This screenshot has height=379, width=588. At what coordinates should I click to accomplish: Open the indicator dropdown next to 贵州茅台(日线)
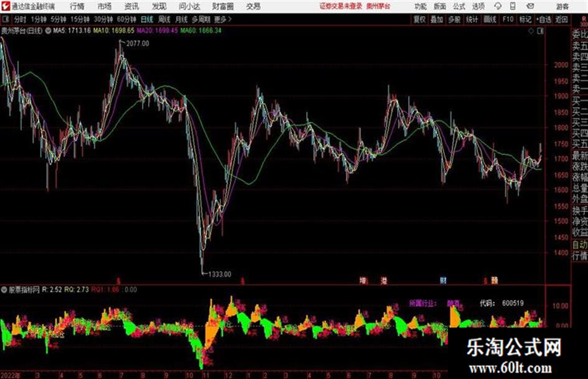pyautogui.click(x=48, y=30)
